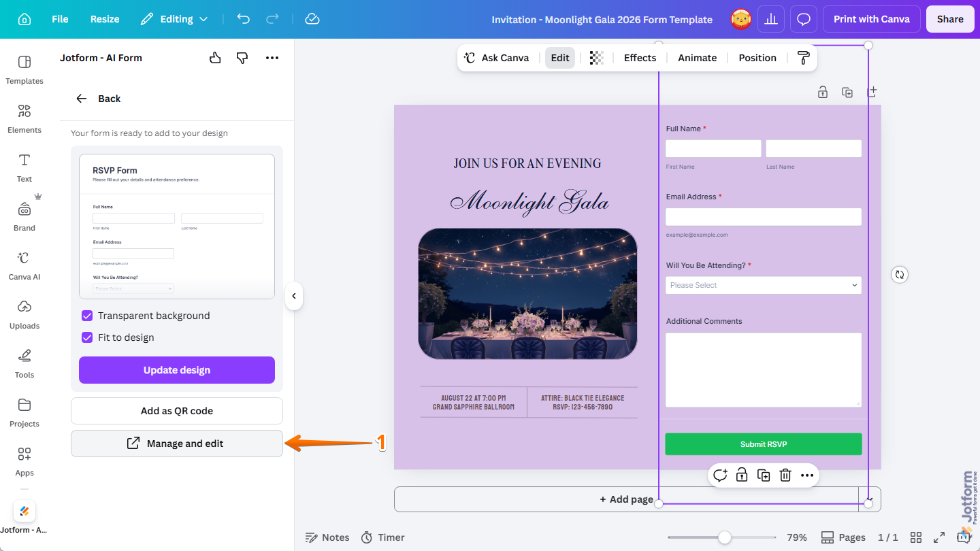Viewport: 980px width, 551px height.
Task: Open Effects in the toolbar
Action: click(640, 58)
